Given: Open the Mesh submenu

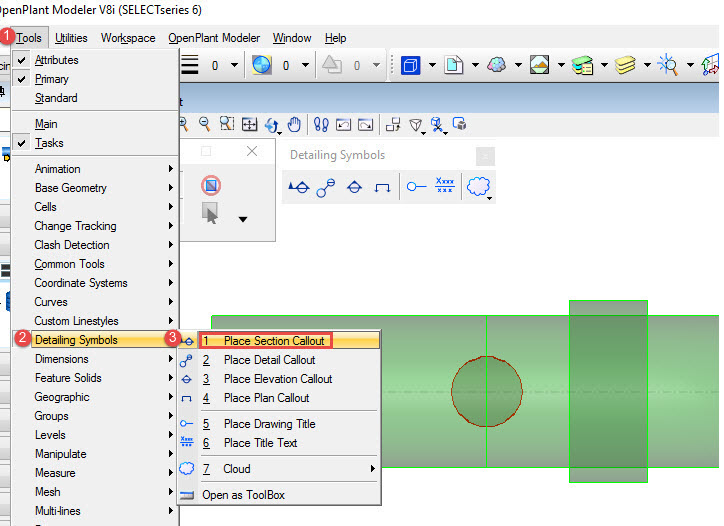Looking at the screenshot, I should 95,492.
